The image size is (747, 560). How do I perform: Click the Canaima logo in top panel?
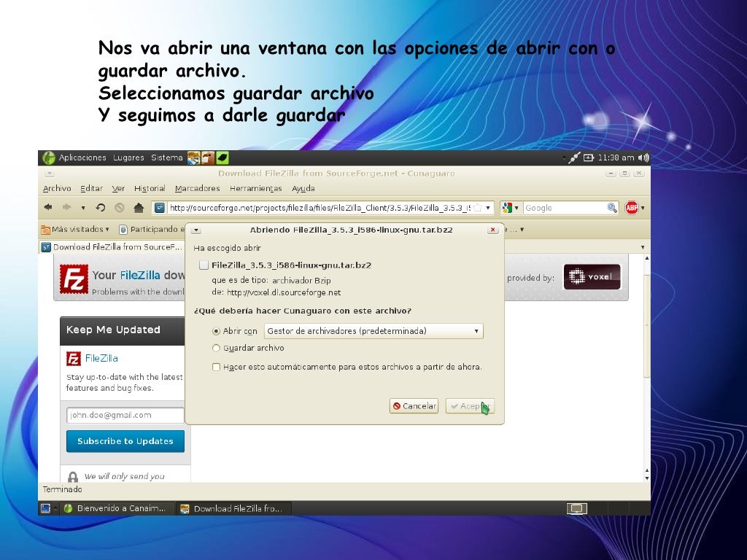coord(49,157)
